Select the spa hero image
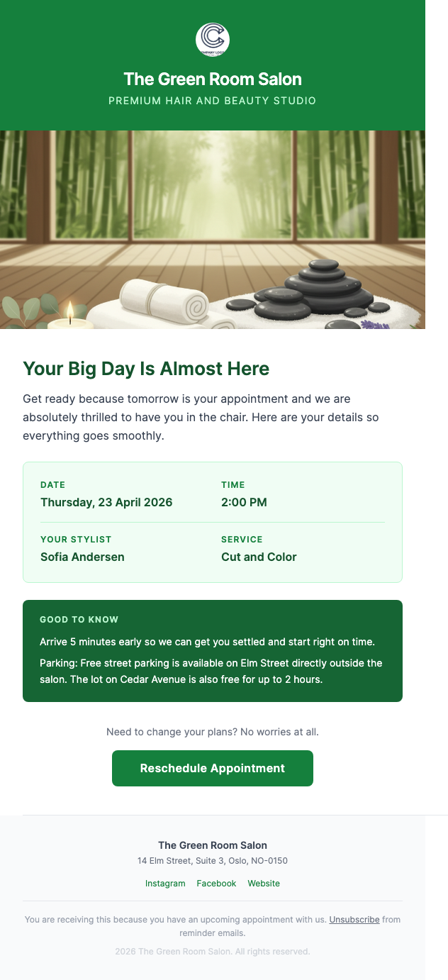This screenshot has height=980, width=448. coord(213,227)
